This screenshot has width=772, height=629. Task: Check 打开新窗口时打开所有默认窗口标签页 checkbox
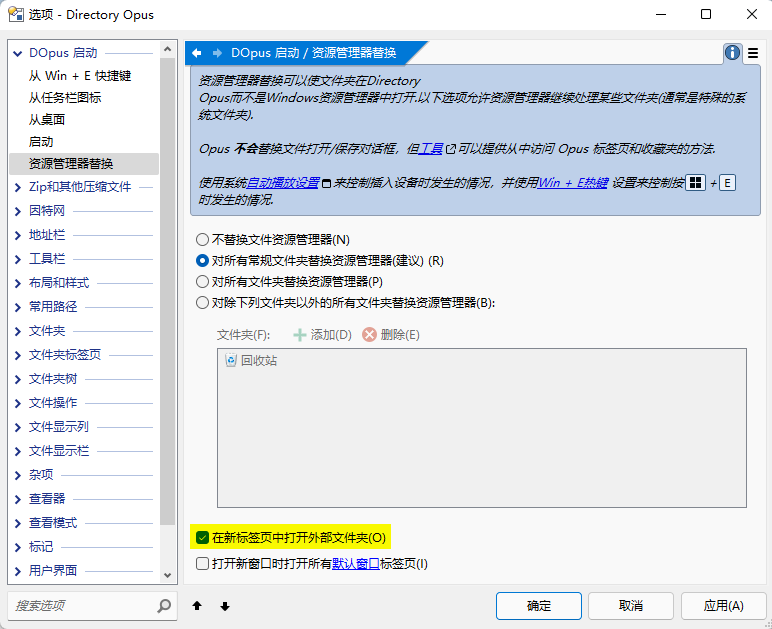[x=202, y=564]
